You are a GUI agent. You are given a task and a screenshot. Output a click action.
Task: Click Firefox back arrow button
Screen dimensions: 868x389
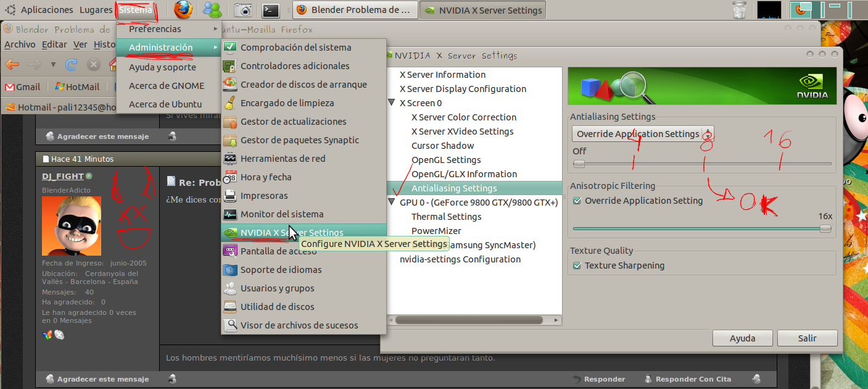tap(12, 64)
